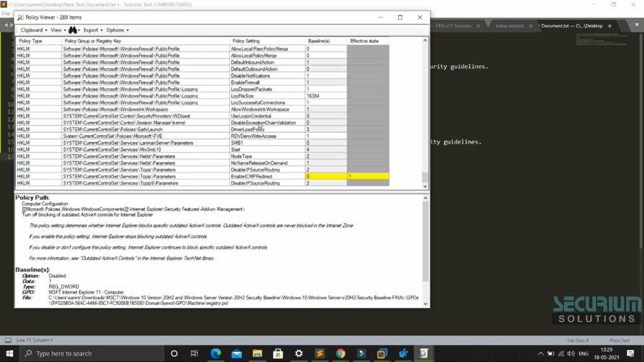
Task: Open Settings gear on the taskbar
Action: [299, 353]
